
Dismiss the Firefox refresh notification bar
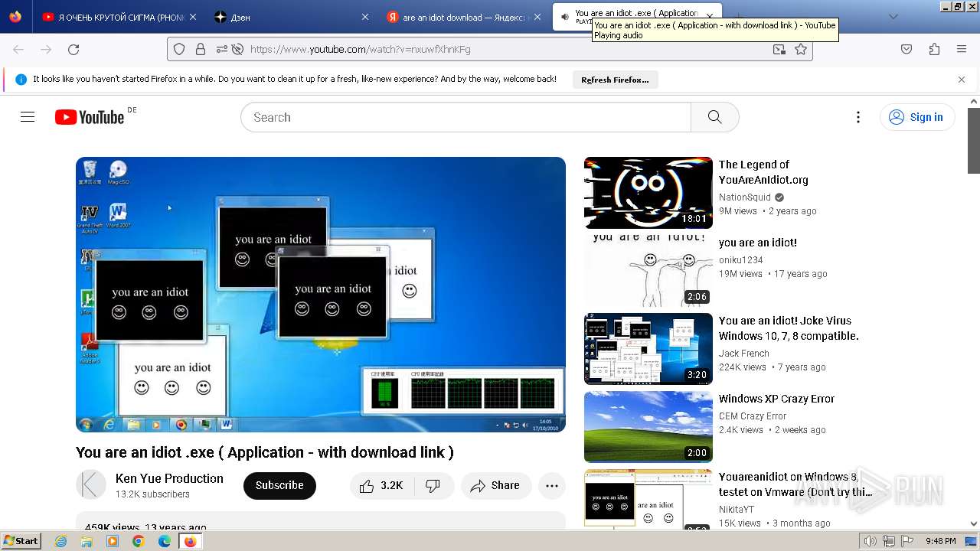point(962,79)
